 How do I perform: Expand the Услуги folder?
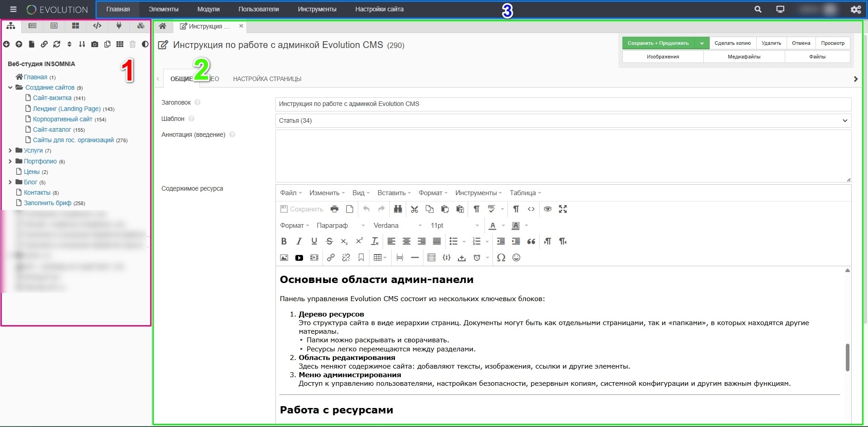click(10, 150)
